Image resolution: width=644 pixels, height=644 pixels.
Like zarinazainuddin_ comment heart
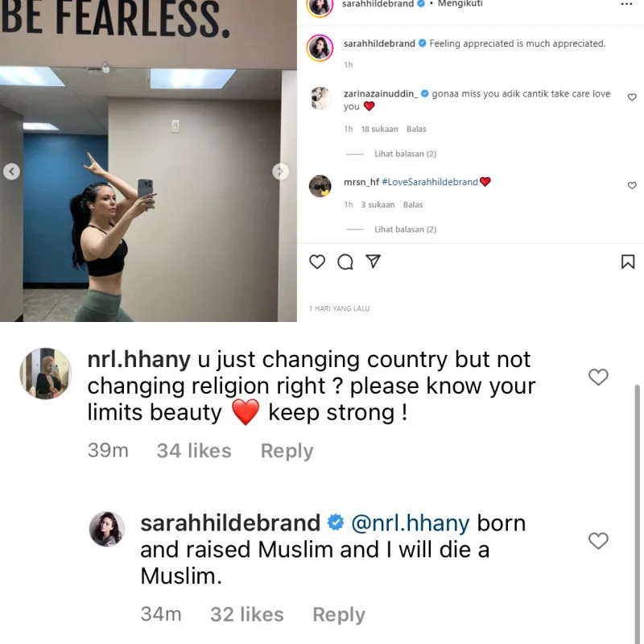[x=632, y=97]
